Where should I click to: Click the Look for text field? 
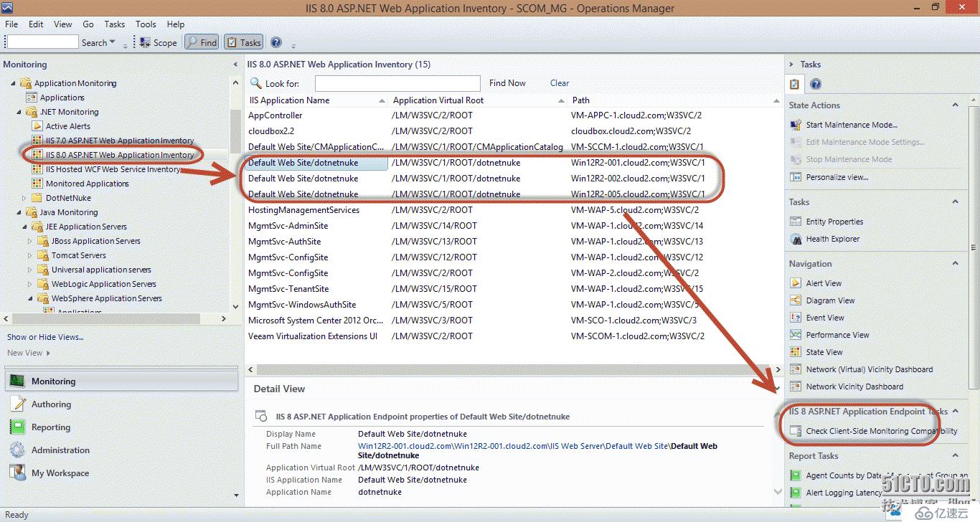[x=397, y=83]
